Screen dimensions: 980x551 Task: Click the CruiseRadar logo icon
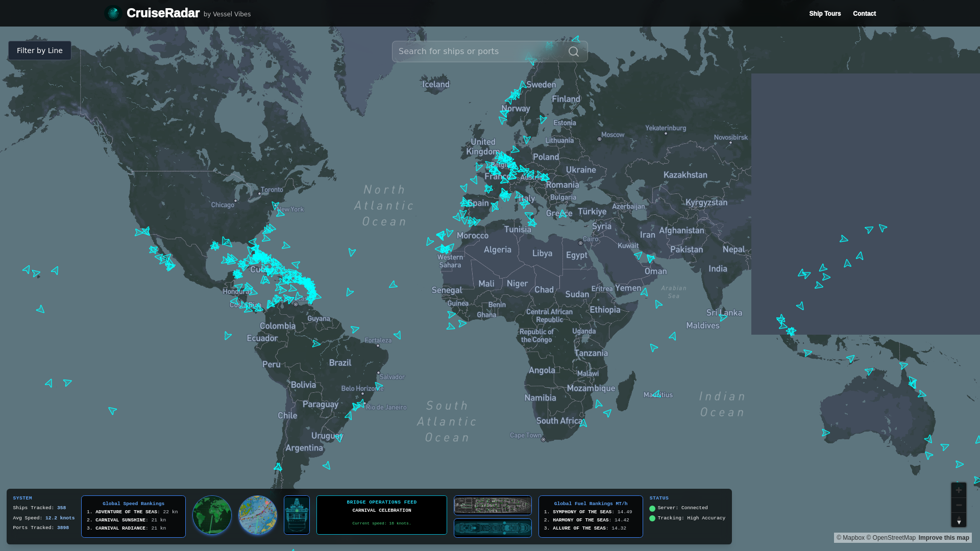[x=113, y=13]
